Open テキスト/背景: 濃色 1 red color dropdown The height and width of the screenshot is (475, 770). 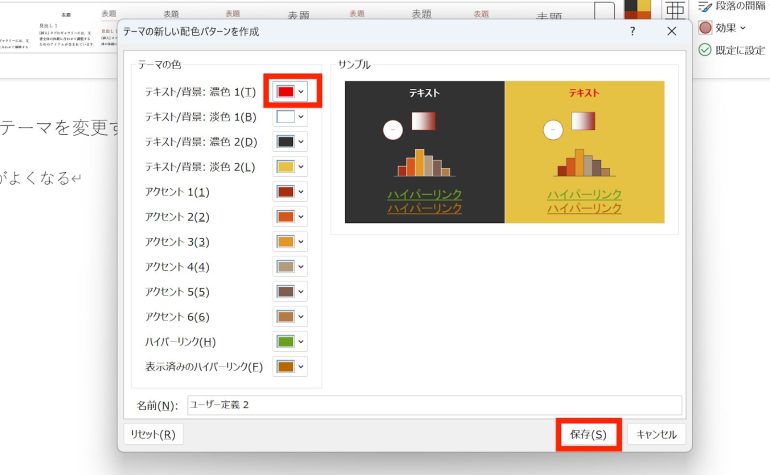click(x=290, y=92)
